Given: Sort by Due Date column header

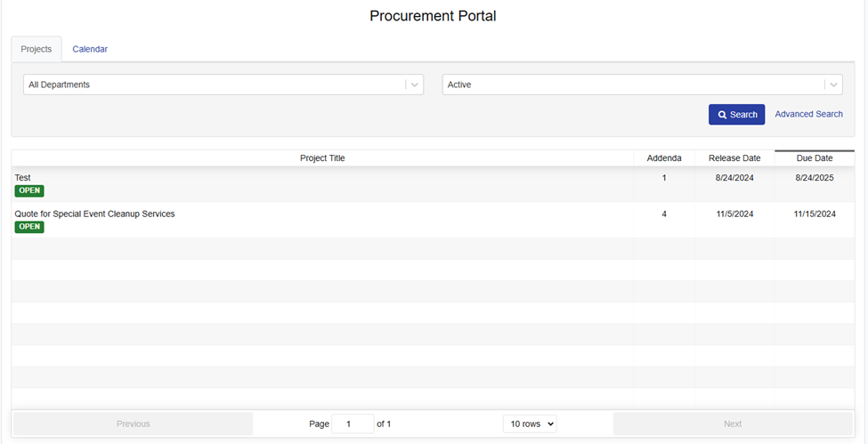Looking at the screenshot, I should [x=815, y=158].
